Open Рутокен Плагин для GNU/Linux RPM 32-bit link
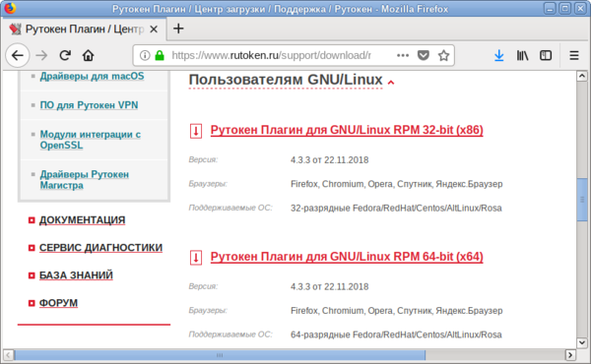 [x=347, y=130]
